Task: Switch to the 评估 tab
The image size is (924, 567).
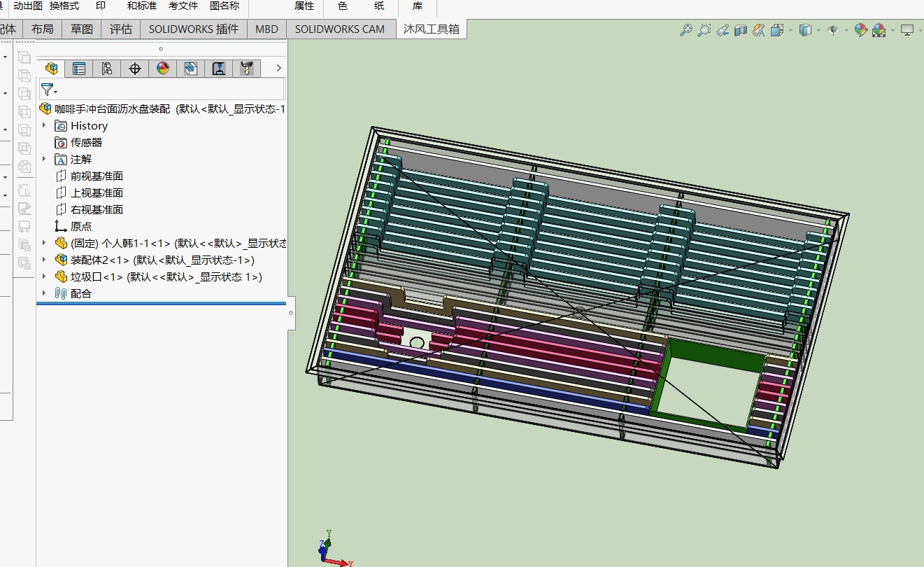Action: pos(121,29)
